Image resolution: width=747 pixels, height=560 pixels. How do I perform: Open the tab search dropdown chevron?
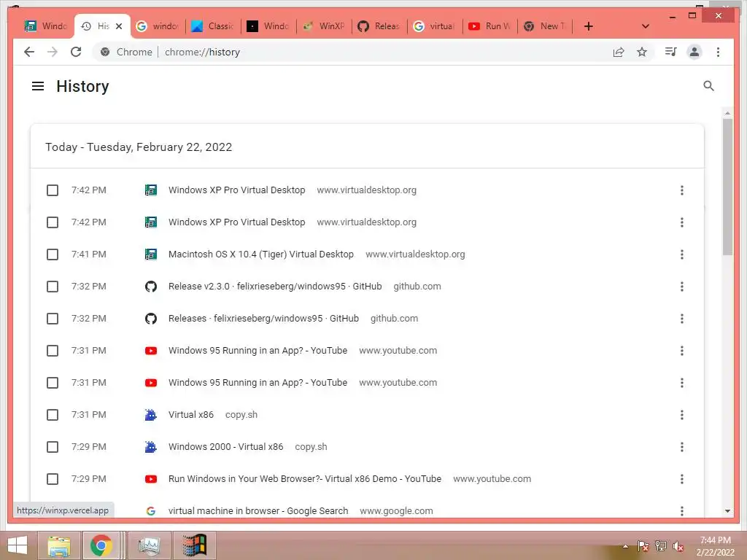click(x=646, y=26)
